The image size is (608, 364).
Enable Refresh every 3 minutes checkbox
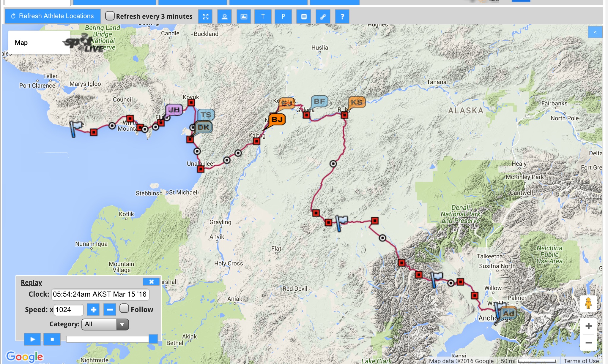coord(110,16)
